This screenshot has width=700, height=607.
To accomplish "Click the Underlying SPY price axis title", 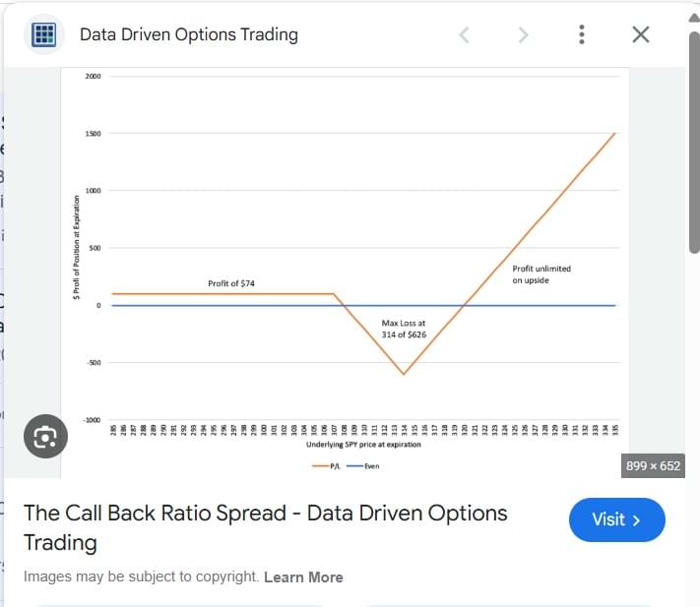I will point(363,445).
